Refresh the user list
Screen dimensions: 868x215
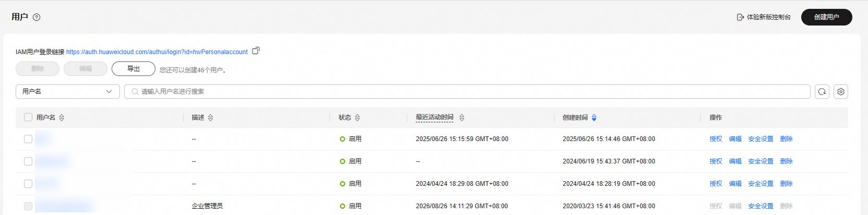[x=822, y=92]
